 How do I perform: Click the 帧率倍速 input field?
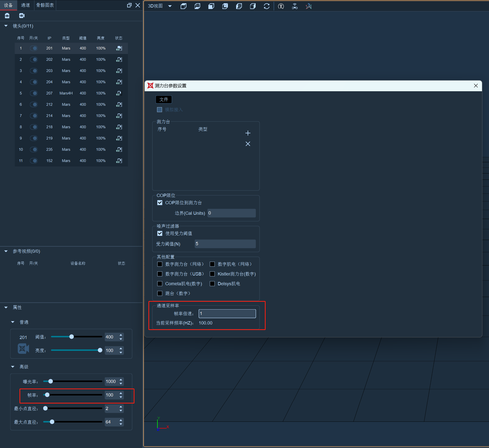[227, 313]
